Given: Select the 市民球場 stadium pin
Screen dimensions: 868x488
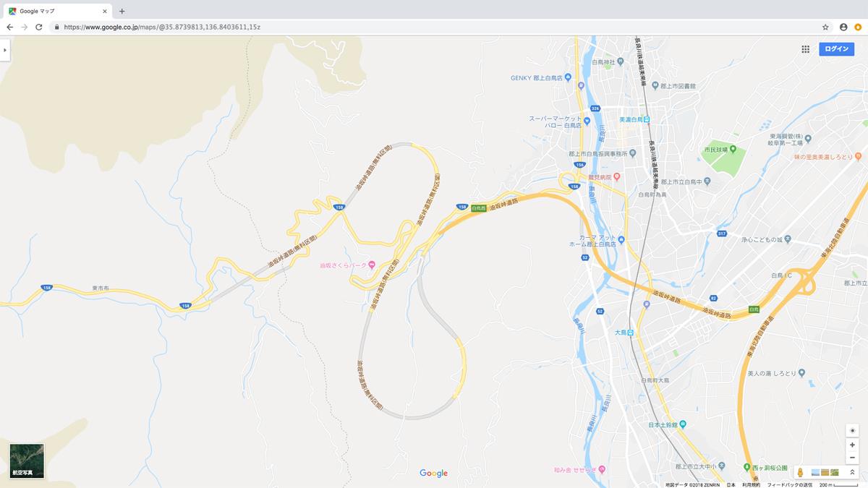Looking at the screenshot, I should [x=732, y=150].
